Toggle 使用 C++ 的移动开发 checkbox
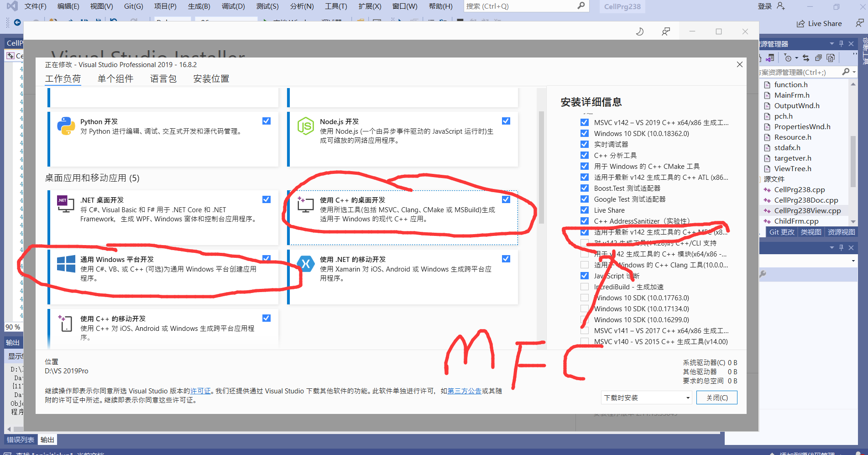The width and height of the screenshot is (868, 455). pyautogui.click(x=267, y=318)
